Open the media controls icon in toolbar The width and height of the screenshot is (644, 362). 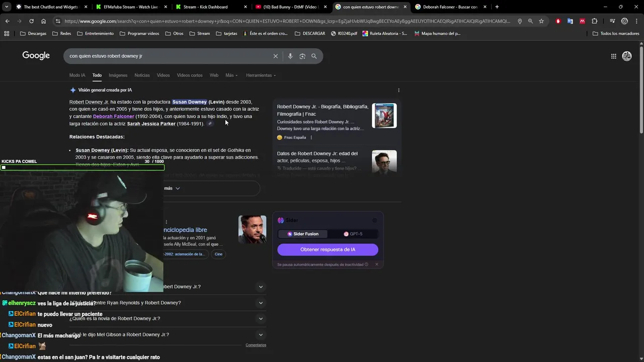[612, 21]
